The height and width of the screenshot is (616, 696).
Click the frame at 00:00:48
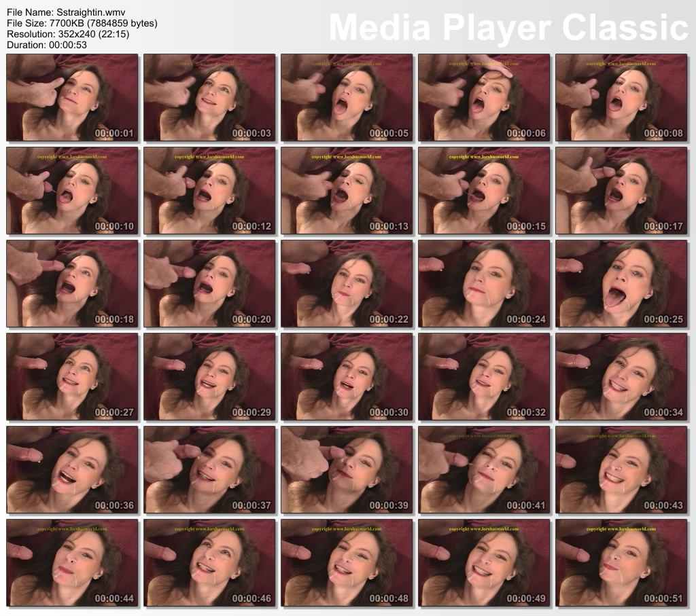click(347, 562)
